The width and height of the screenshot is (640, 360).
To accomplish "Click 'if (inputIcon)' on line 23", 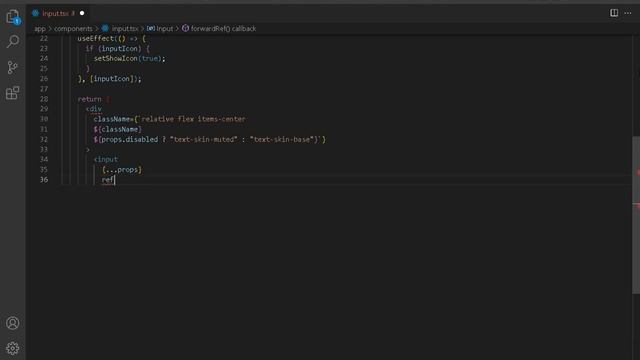I will (x=113, y=49).
